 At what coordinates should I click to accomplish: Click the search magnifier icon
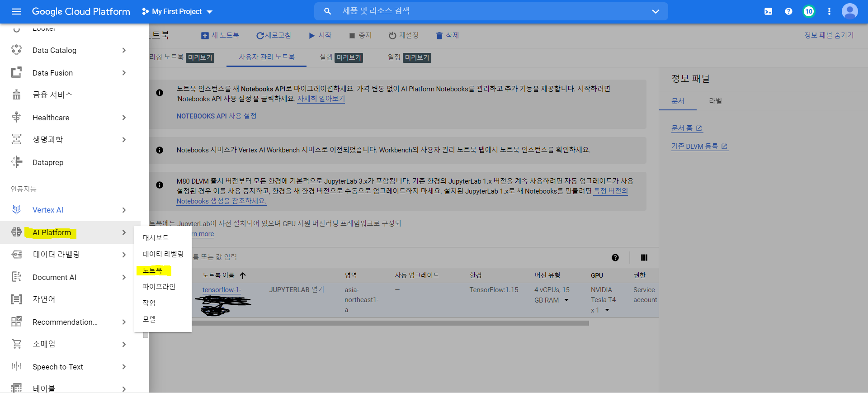coord(327,11)
